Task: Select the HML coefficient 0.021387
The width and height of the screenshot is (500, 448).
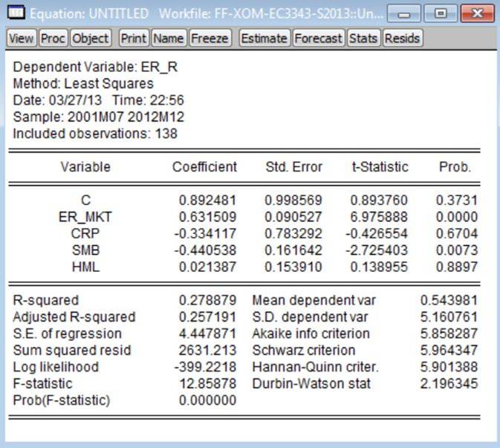Action: (x=207, y=267)
